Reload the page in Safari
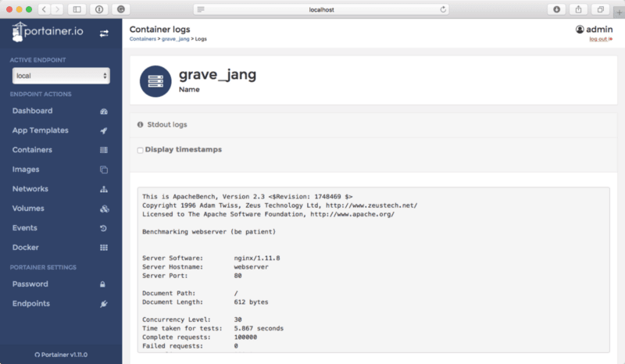The image size is (625, 364). click(443, 9)
